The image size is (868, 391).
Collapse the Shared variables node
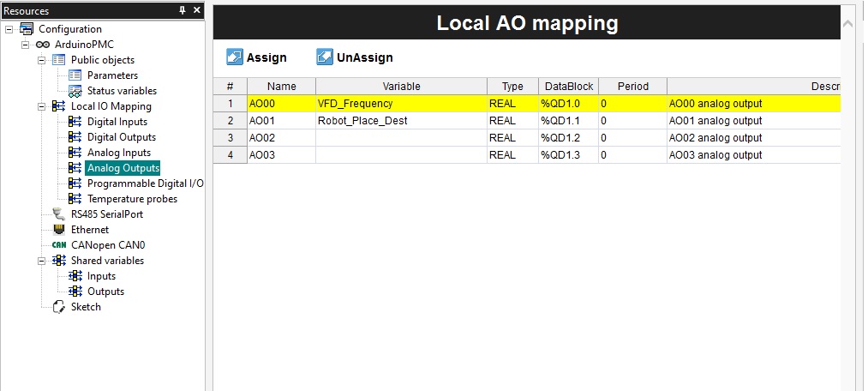[x=41, y=261]
